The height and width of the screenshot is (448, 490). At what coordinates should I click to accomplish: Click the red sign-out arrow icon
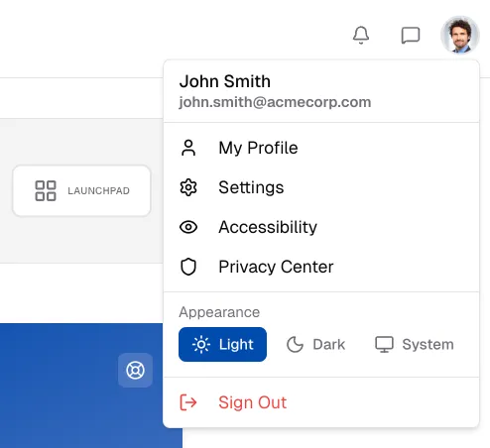click(188, 402)
